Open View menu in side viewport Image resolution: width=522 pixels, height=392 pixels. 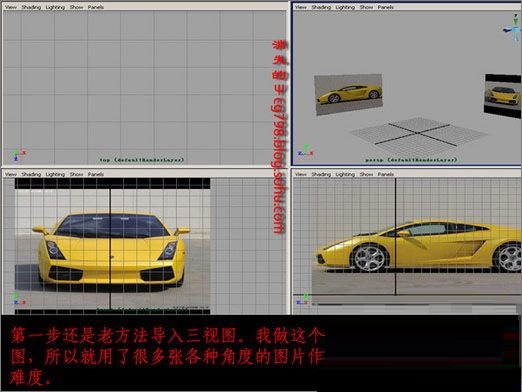tap(301, 174)
